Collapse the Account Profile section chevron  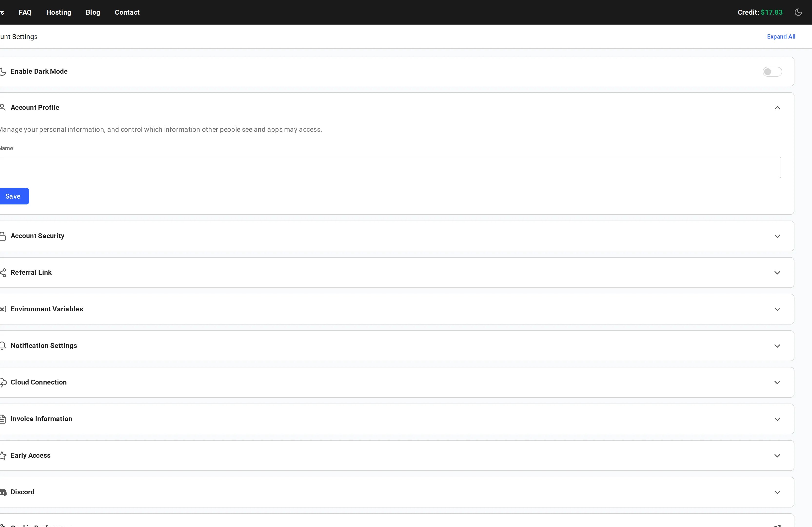(x=777, y=108)
